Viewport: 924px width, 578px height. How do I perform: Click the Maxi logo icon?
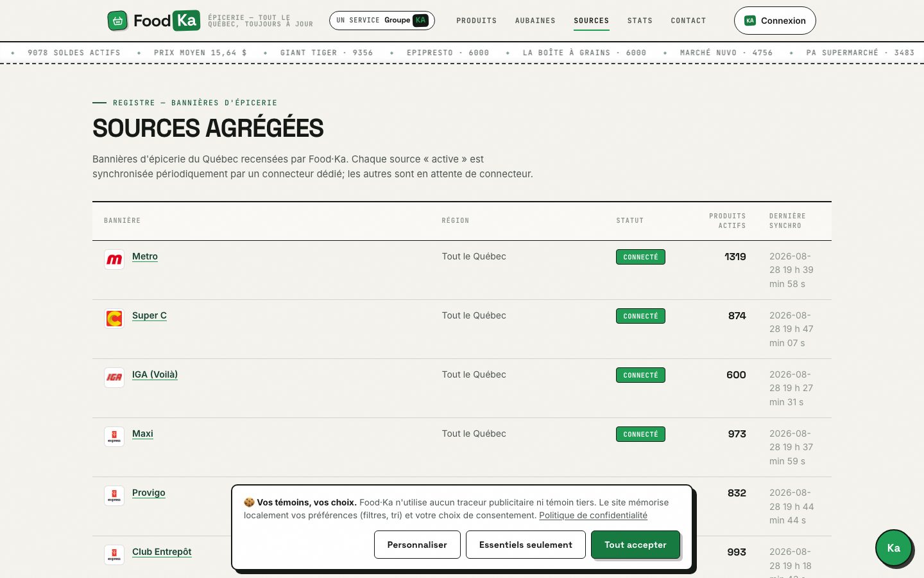coord(114,437)
